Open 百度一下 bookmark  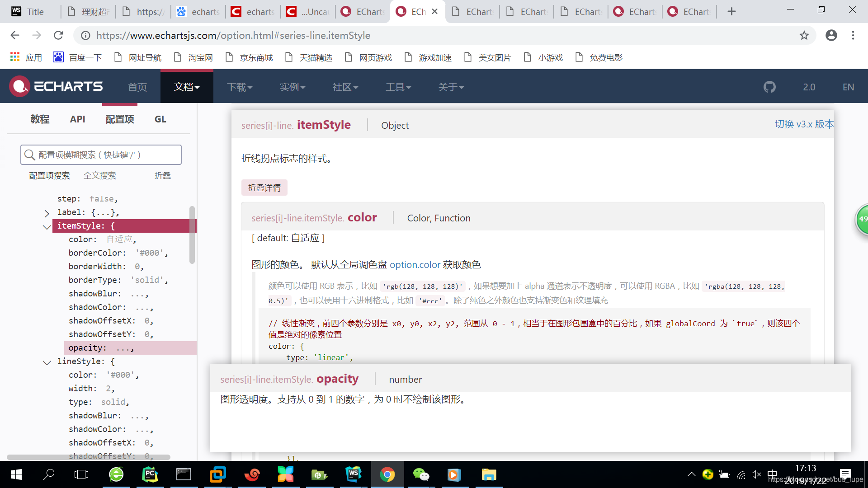(77, 57)
